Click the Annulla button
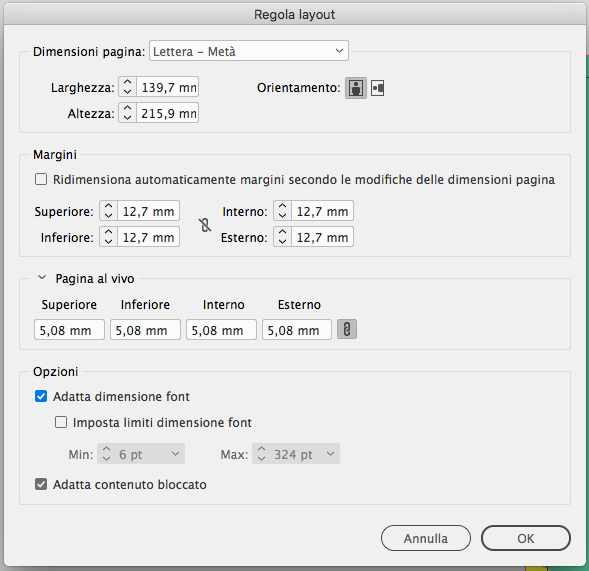This screenshot has width=589, height=571. 426,538
